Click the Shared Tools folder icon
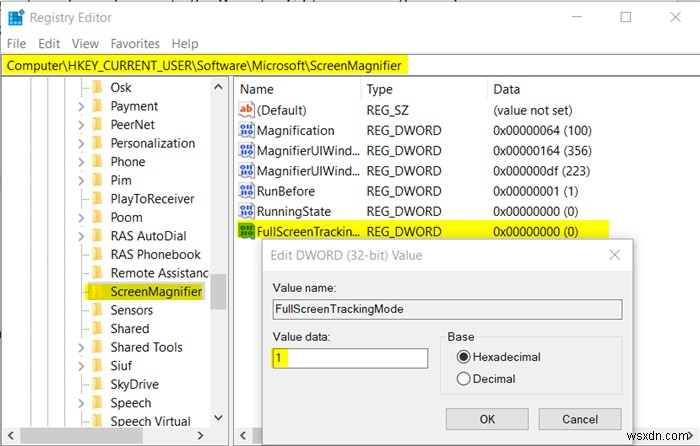 (97, 347)
